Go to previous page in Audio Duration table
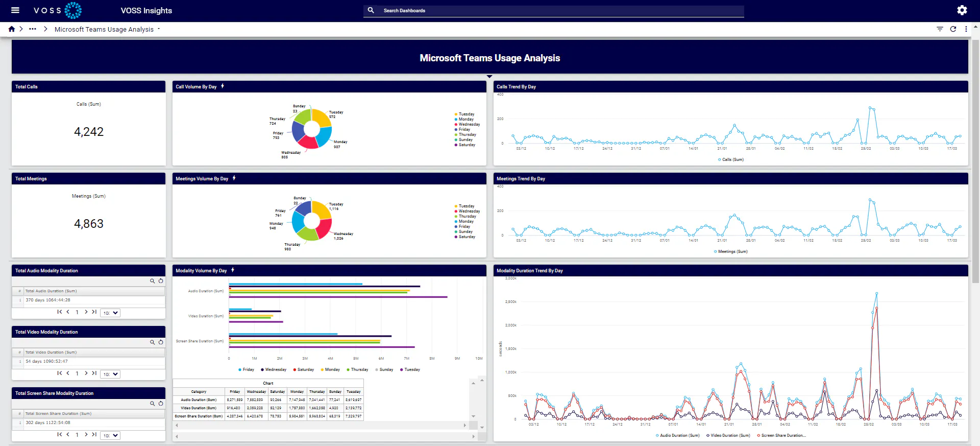This screenshot has height=446, width=980. 68,312
